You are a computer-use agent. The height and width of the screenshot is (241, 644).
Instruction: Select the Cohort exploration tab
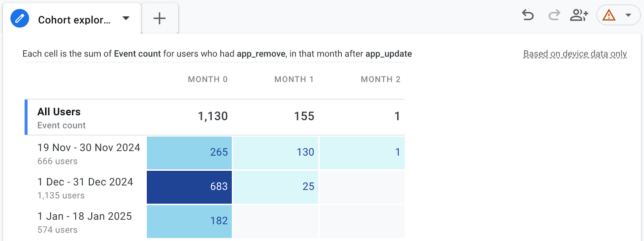[74, 20]
